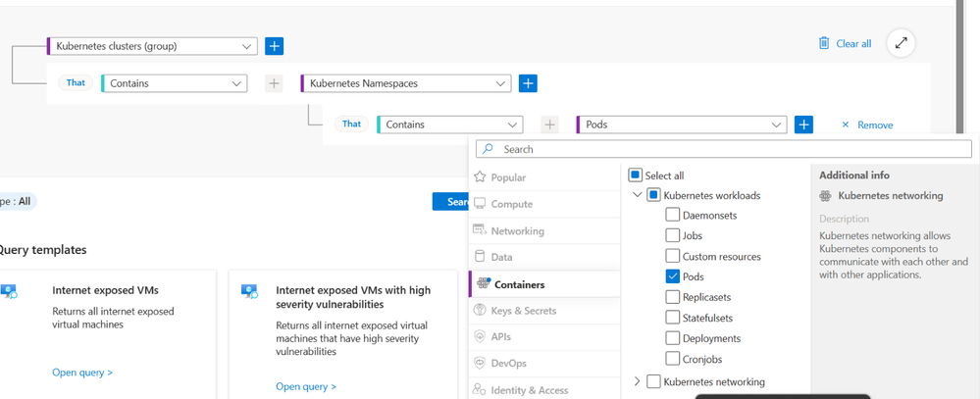Select the Containers category tab
Image resolution: width=980 pixels, height=399 pixels.
point(543,284)
